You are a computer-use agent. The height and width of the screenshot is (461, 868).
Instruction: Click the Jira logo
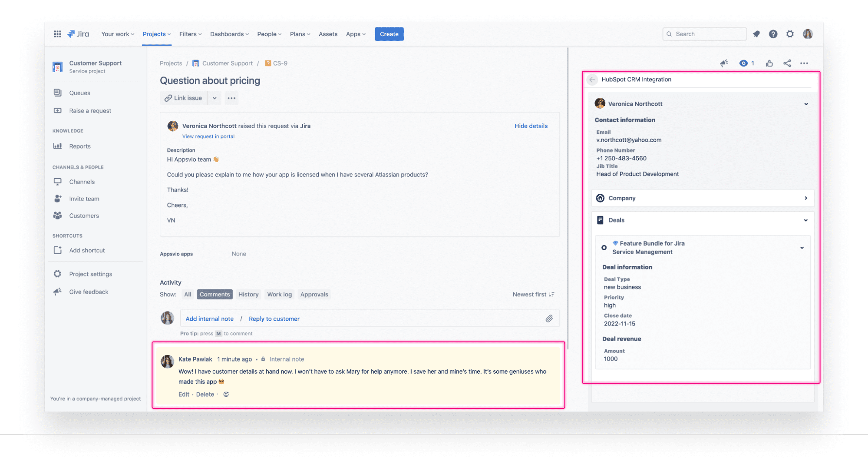click(x=78, y=34)
